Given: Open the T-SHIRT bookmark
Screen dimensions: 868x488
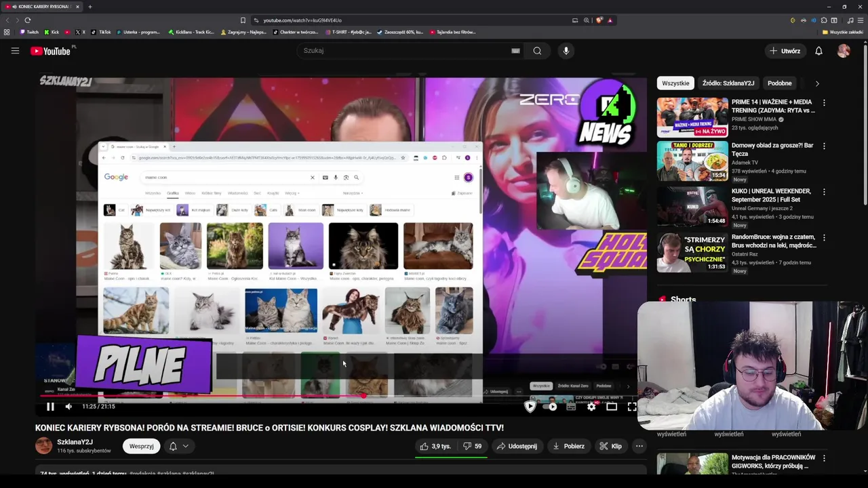Looking at the screenshot, I should point(349,32).
